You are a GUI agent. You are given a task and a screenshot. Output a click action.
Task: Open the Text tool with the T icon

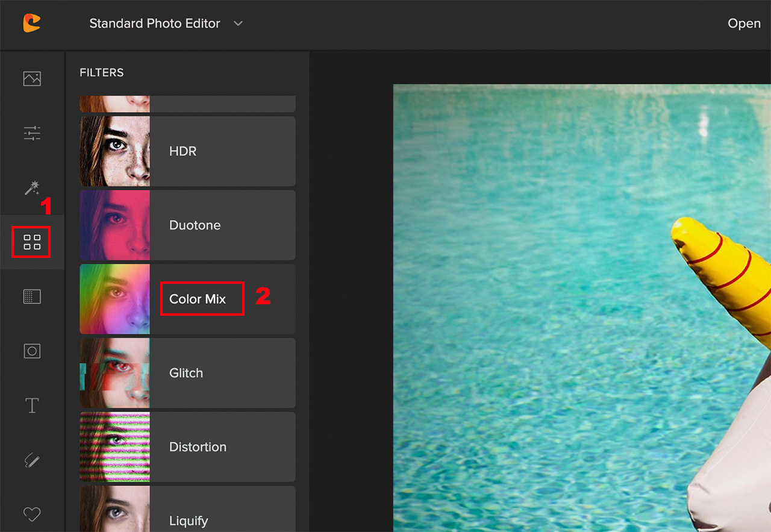[31, 405]
